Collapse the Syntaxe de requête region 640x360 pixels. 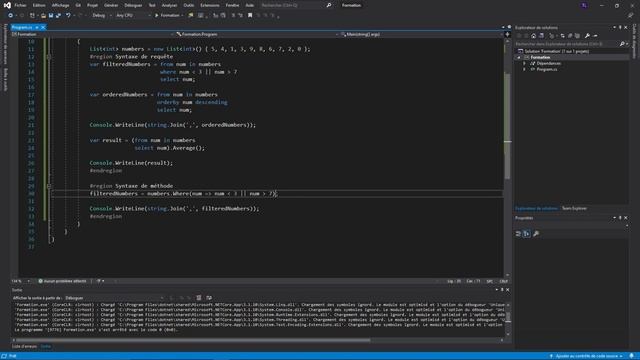[49, 57]
